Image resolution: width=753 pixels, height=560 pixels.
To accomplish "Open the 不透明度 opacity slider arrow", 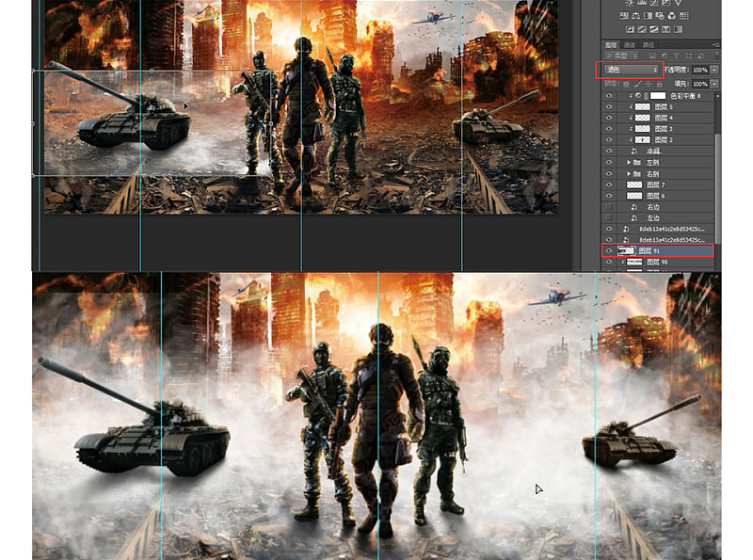I will pos(715,69).
